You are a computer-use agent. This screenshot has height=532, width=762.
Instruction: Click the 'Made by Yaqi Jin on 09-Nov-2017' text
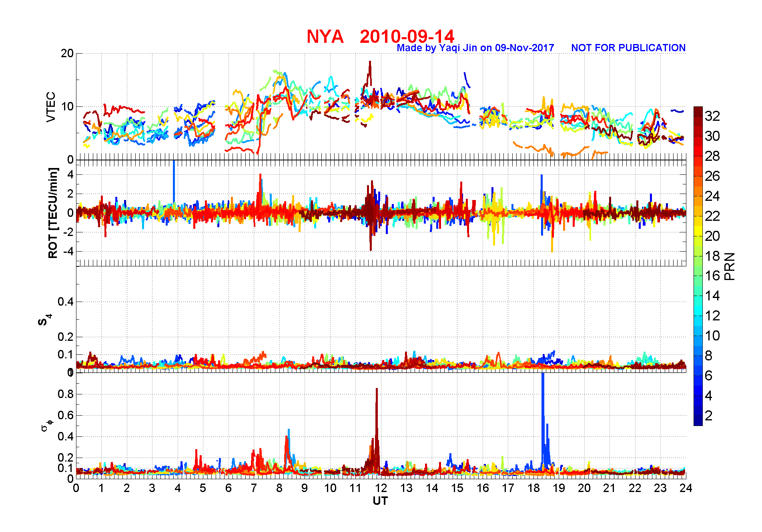(475, 48)
